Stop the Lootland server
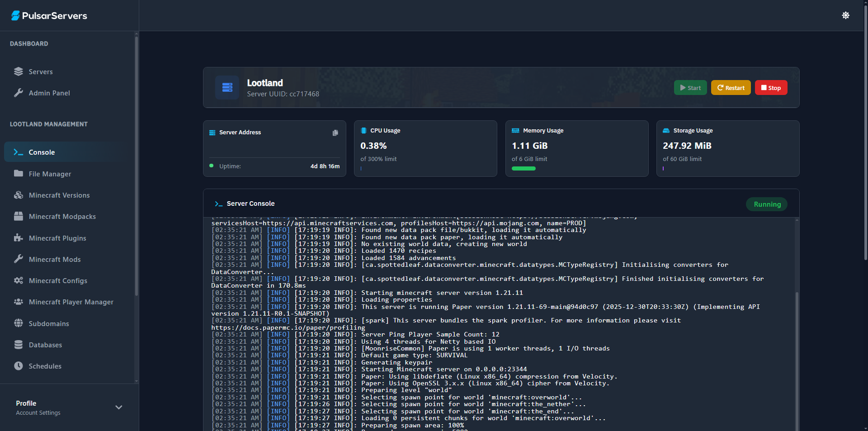This screenshot has width=868, height=431. tap(771, 88)
